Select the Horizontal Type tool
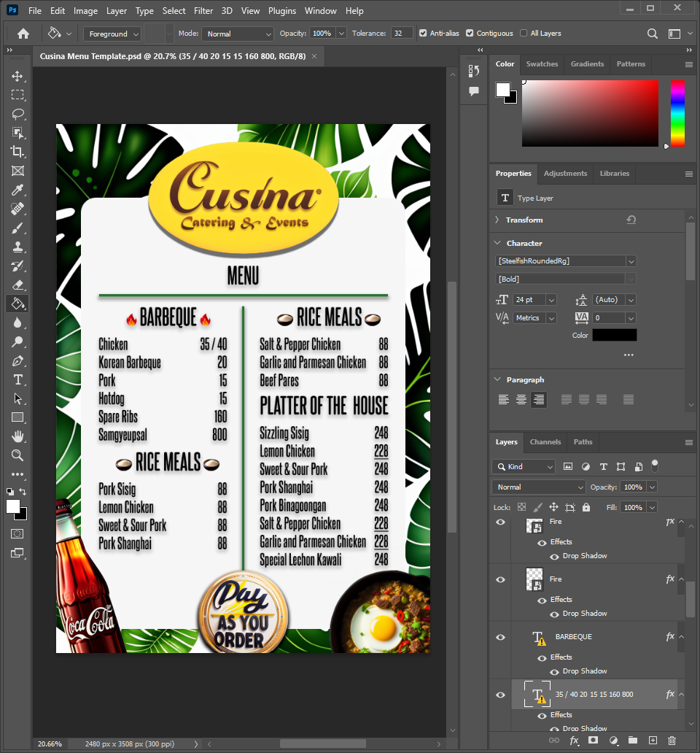The height and width of the screenshot is (753, 700). point(17,379)
